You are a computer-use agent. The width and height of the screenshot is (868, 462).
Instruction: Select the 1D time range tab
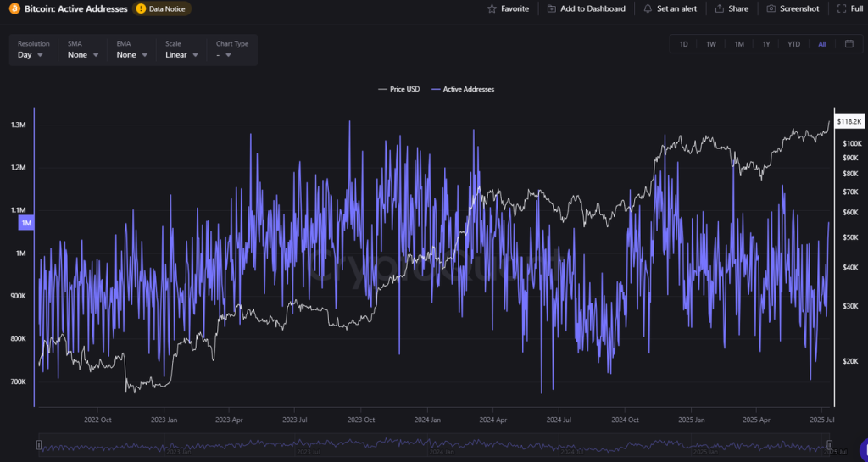(684, 44)
